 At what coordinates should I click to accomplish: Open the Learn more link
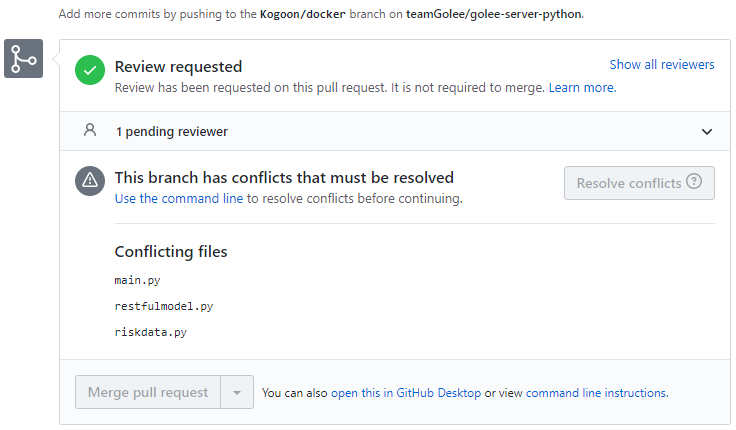coord(581,88)
